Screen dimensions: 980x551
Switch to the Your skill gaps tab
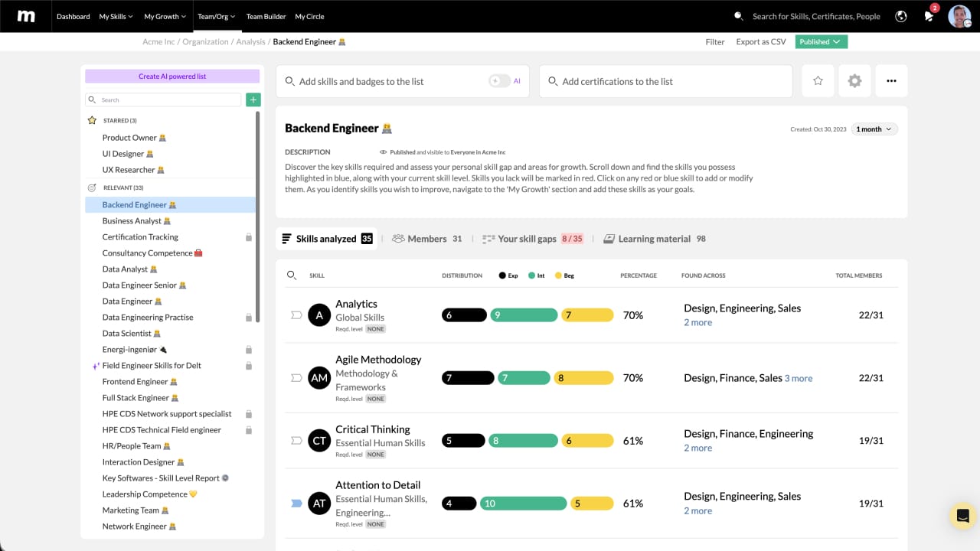pos(532,239)
